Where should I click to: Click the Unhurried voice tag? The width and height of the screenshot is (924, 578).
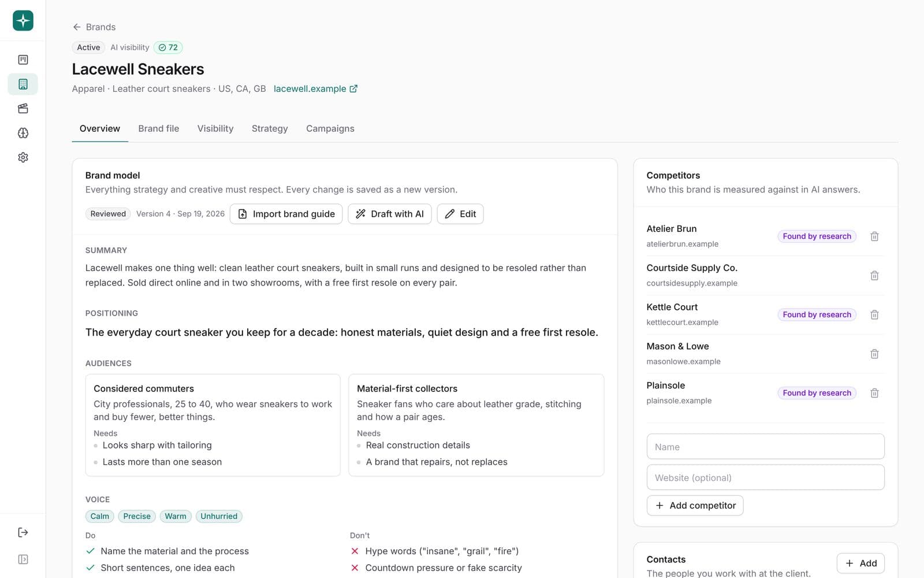(219, 516)
